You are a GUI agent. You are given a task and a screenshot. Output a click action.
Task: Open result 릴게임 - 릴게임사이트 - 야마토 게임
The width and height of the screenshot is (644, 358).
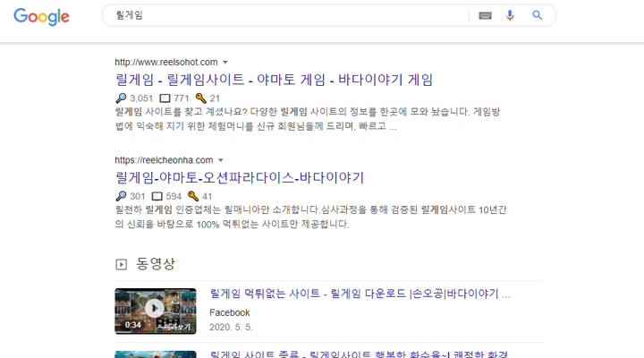274,80
